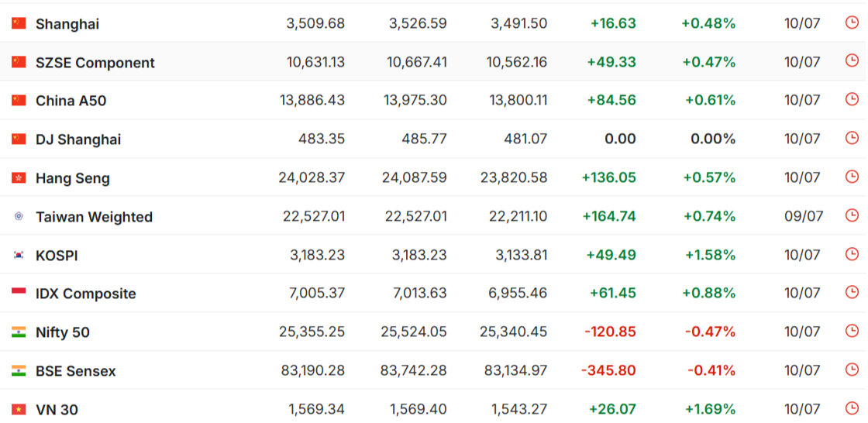Click the clock icon in BSE Sensex row
Viewport: 868px width, 423px height.
[x=852, y=370]
